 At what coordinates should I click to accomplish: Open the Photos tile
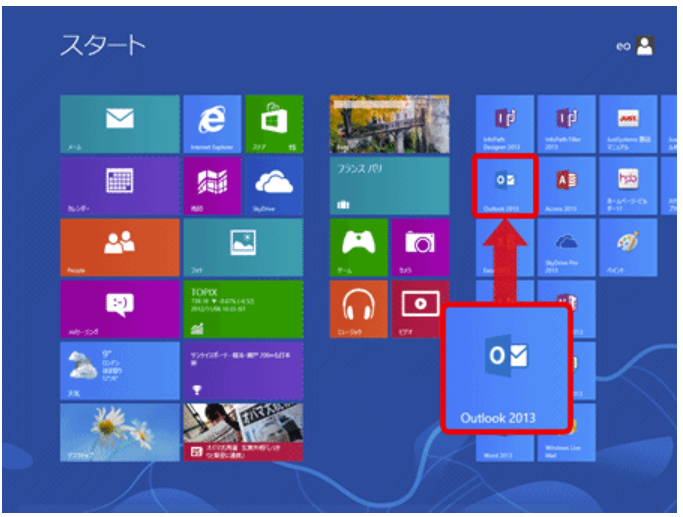(243, 247)
